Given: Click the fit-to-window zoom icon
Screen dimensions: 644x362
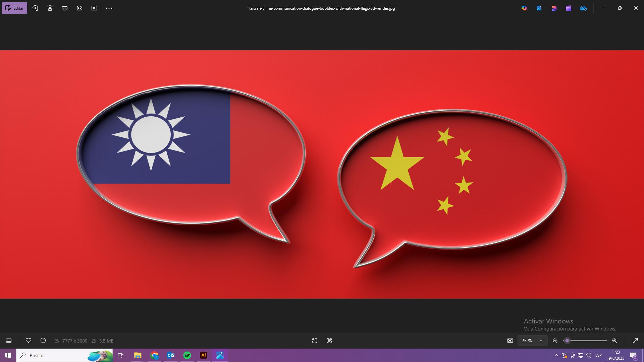Looking at the screenshot, I should pos(510,341).
